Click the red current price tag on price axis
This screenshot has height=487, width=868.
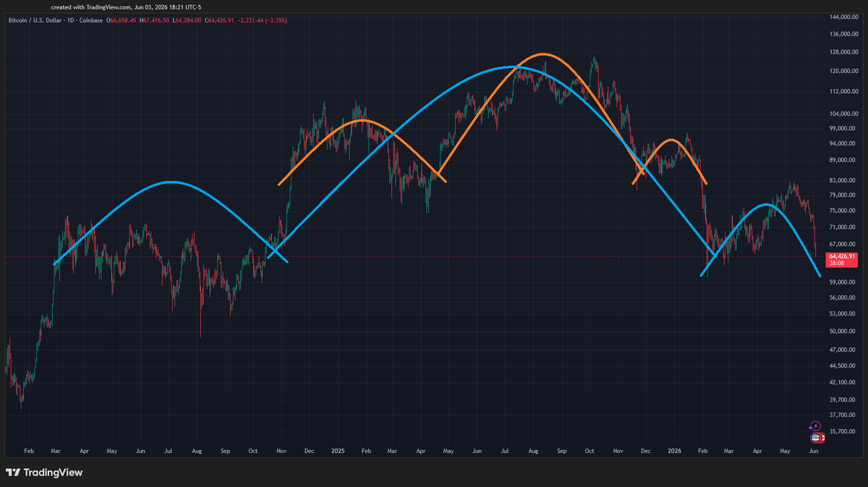(x=843, y=260)
